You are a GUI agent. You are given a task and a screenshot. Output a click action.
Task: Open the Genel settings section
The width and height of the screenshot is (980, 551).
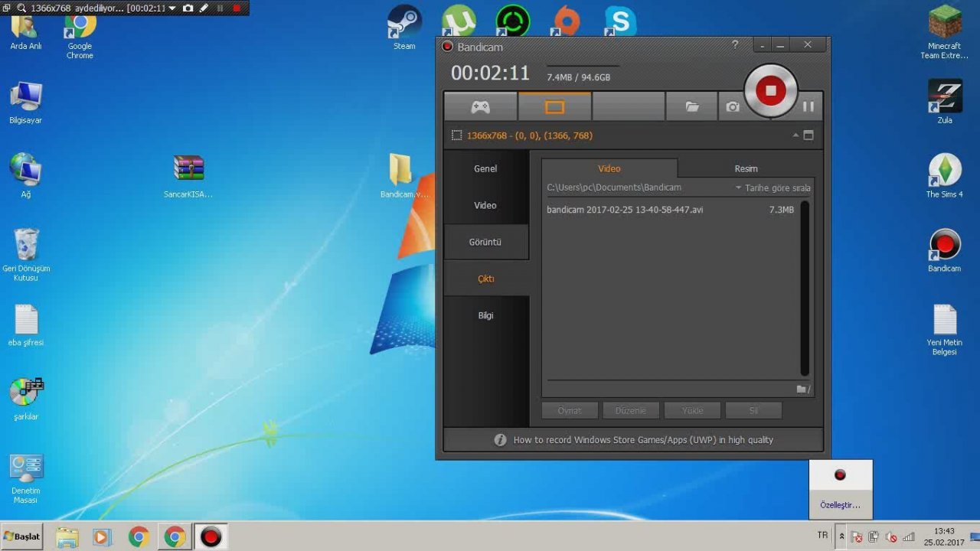[x=485, y=168]
